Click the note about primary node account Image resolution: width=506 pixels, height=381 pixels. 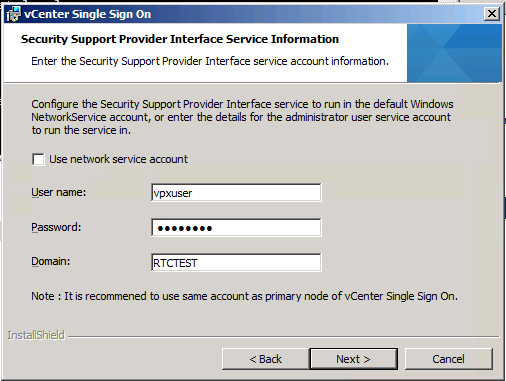(244, 296)
